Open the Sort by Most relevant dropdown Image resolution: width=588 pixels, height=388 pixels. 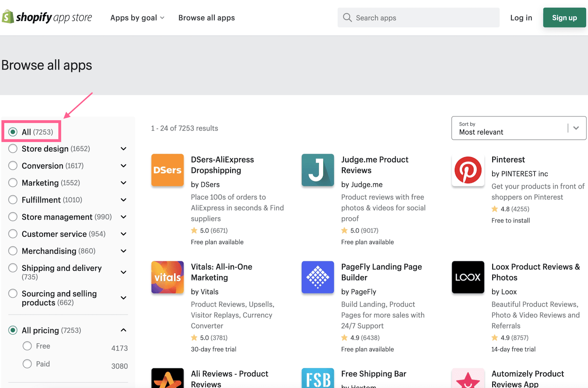[519, 128]
